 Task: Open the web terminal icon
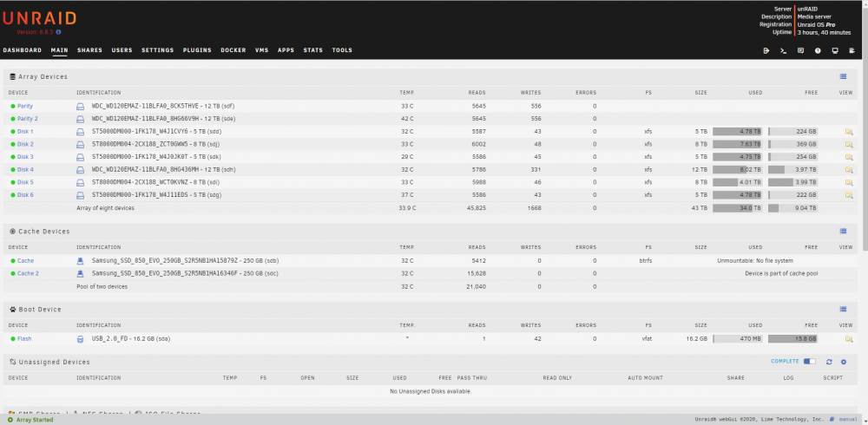pos(783,50)
